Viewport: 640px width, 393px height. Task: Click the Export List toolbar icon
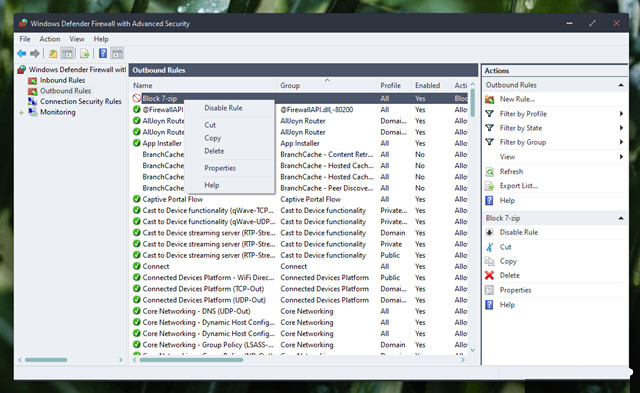tap(84, 53)
